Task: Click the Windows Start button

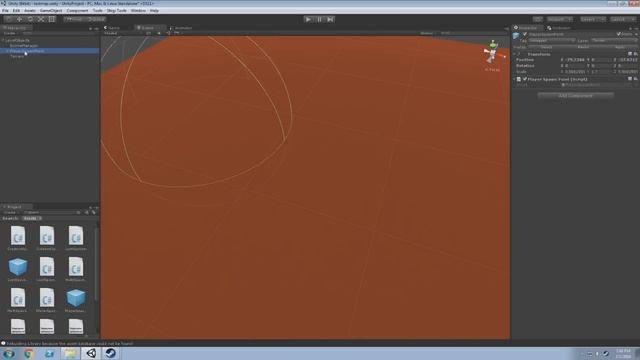Action: tap(9, 353)
